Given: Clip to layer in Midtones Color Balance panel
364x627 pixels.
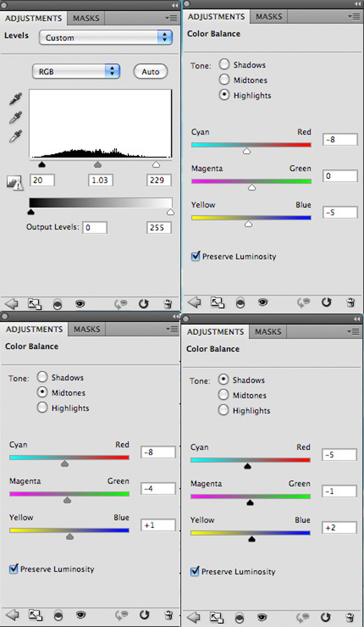Looking at the screenshot, I should (58, 615).
